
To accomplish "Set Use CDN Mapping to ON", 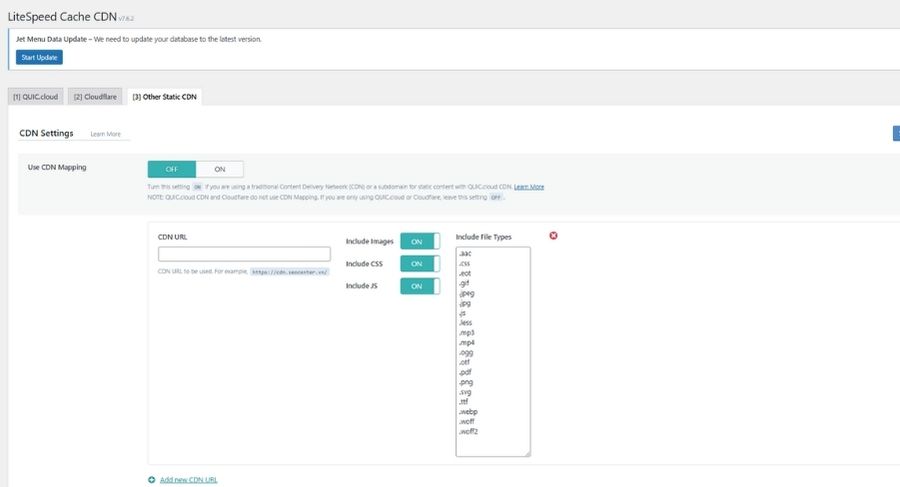I will pyautogui.click(x=220, y=169).
